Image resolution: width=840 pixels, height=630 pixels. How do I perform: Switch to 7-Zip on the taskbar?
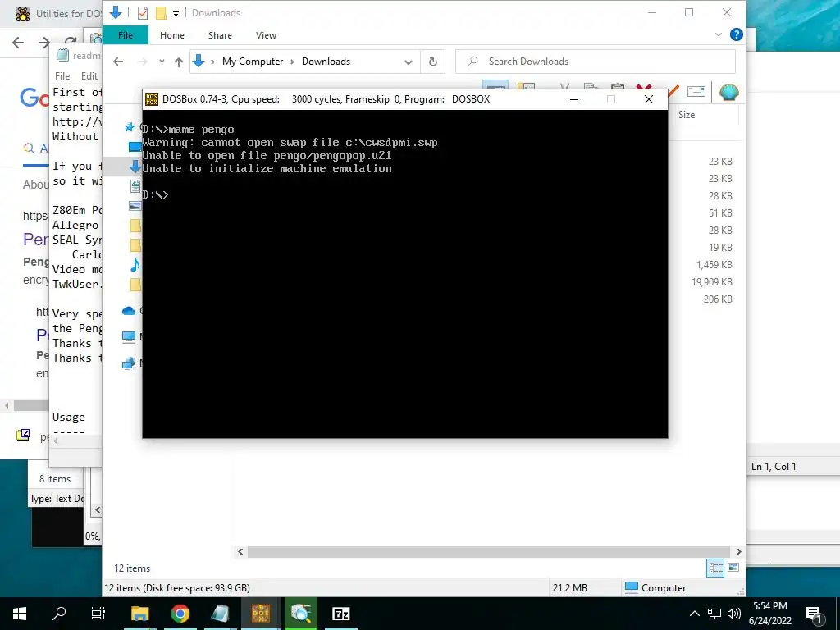point(340,614)
